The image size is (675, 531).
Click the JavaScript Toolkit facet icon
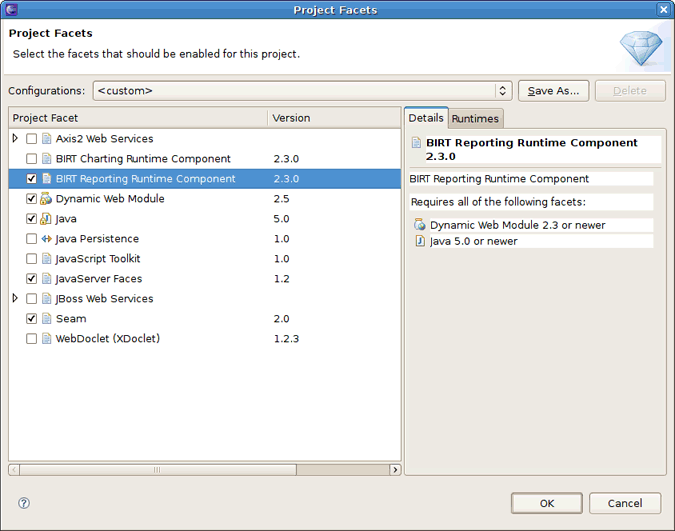click(x=46, y=259)
